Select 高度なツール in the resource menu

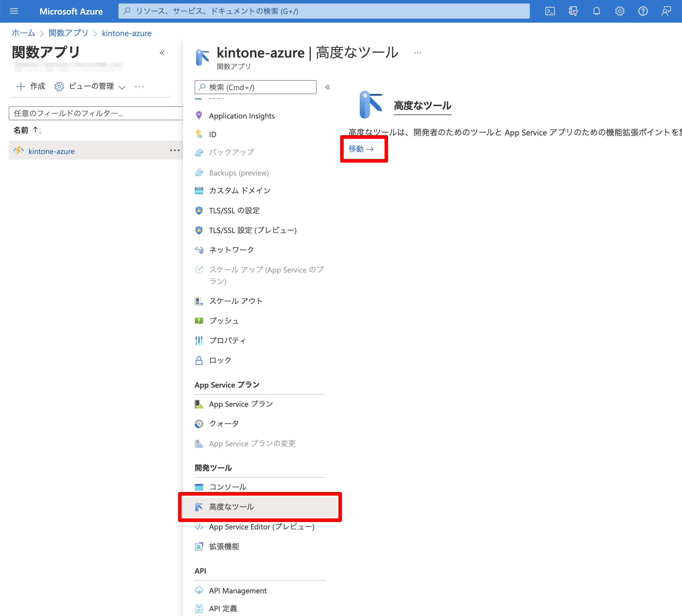(260, 507)
